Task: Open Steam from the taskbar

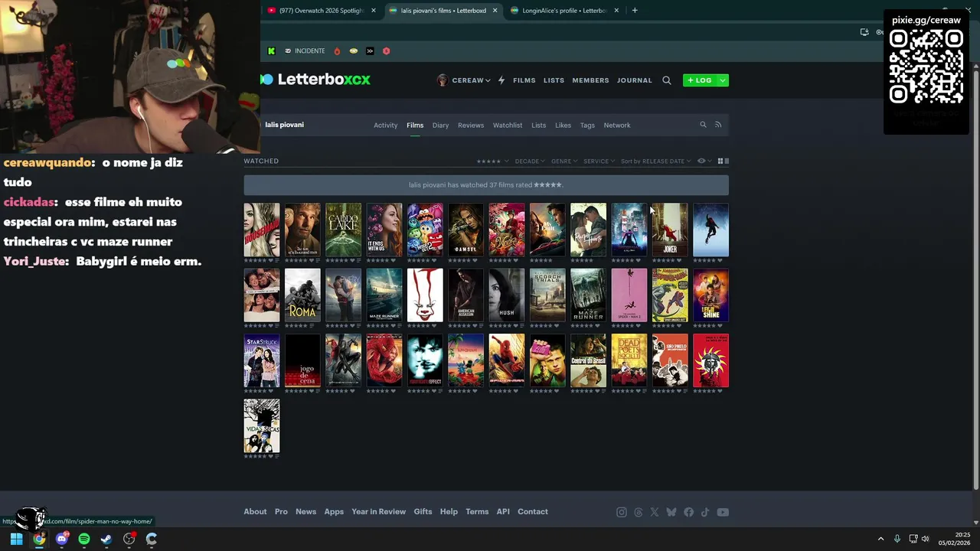Action: pos(106,539)
